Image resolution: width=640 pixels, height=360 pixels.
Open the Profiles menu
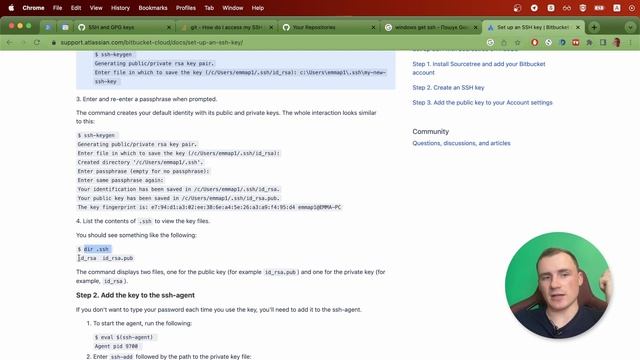coord(186,8)
